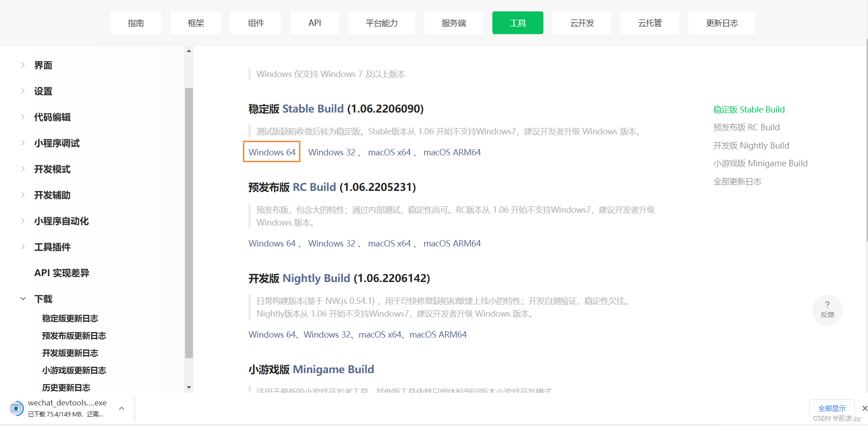Download Stable Build Windows 64
The width and height of the screenshot is (868, 426).
(x=272, y=152)
